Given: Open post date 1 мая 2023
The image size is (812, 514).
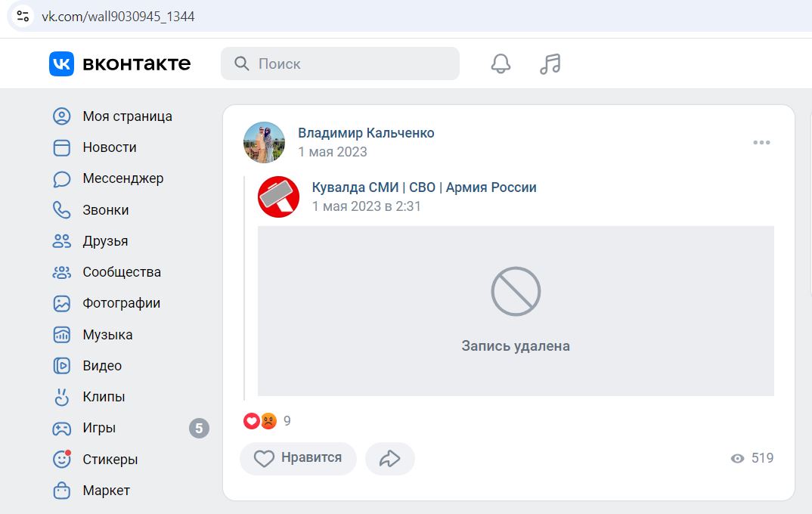Looking at the screenshot, I should pyautogui.click(x=333, y=152).
